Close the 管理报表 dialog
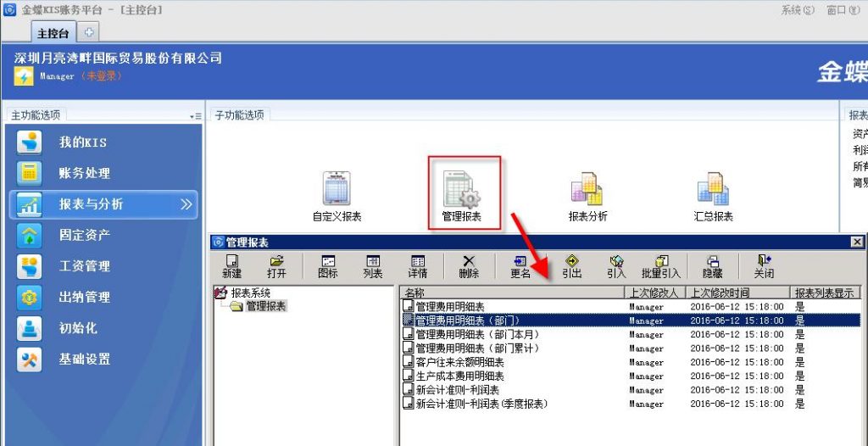Image resolution: width=868 pixels, height=446 pixels. (x=856, y=243)
